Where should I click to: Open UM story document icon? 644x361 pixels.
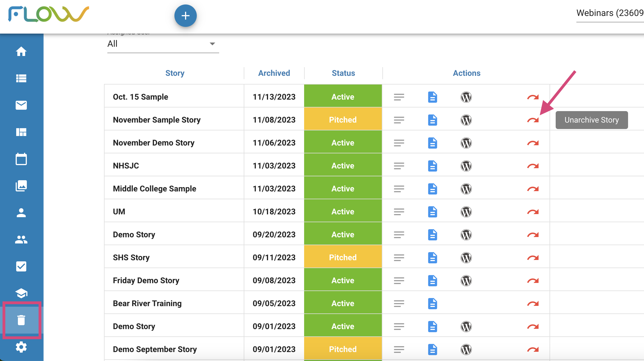coord(433,212)
